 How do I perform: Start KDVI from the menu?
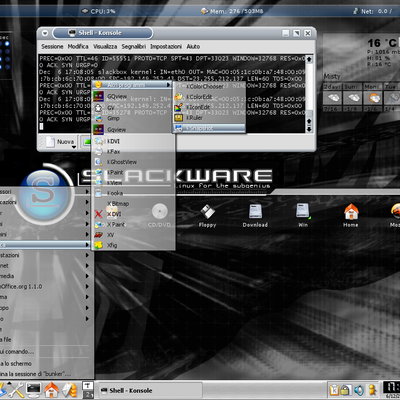[133, 141]
